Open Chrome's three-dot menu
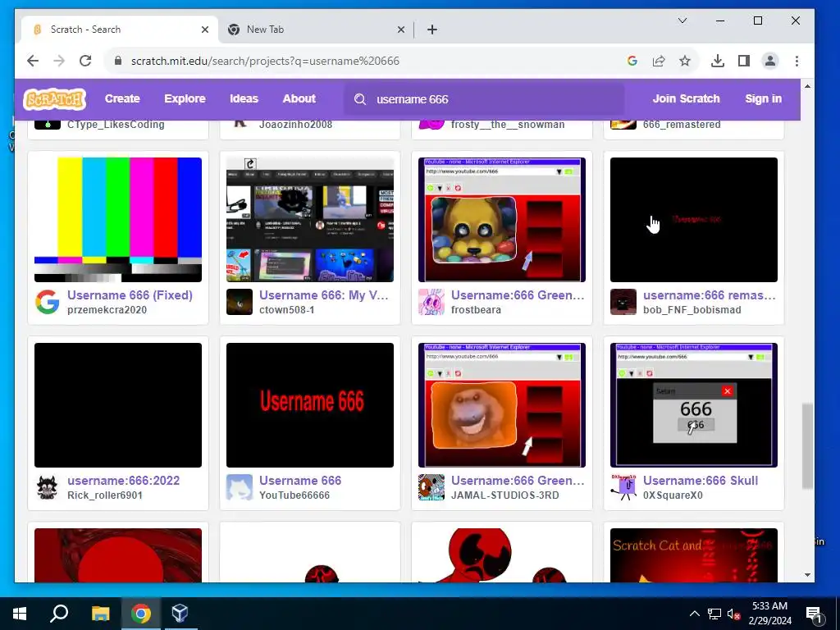 click(797, 61)
